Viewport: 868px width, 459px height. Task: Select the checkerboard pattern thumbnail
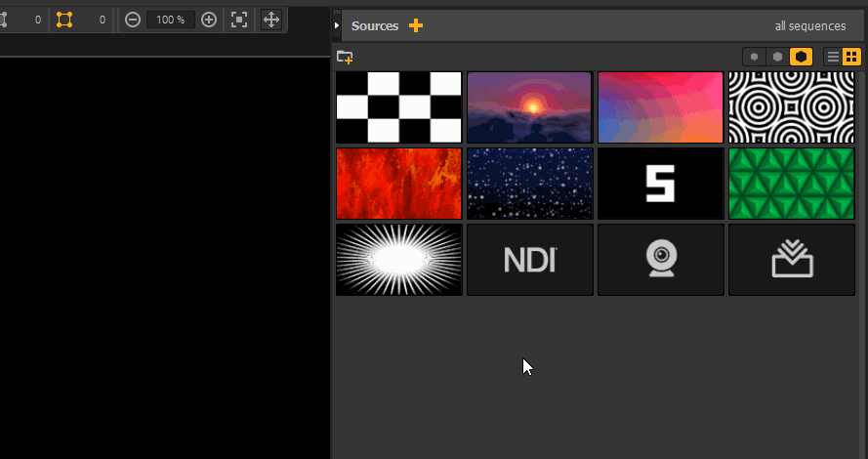point(398,107)
